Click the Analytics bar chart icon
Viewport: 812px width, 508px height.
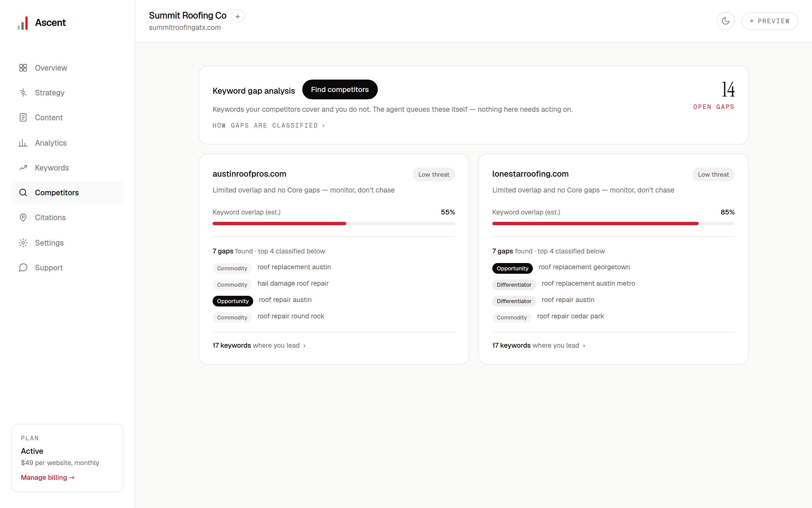[23, 143]
